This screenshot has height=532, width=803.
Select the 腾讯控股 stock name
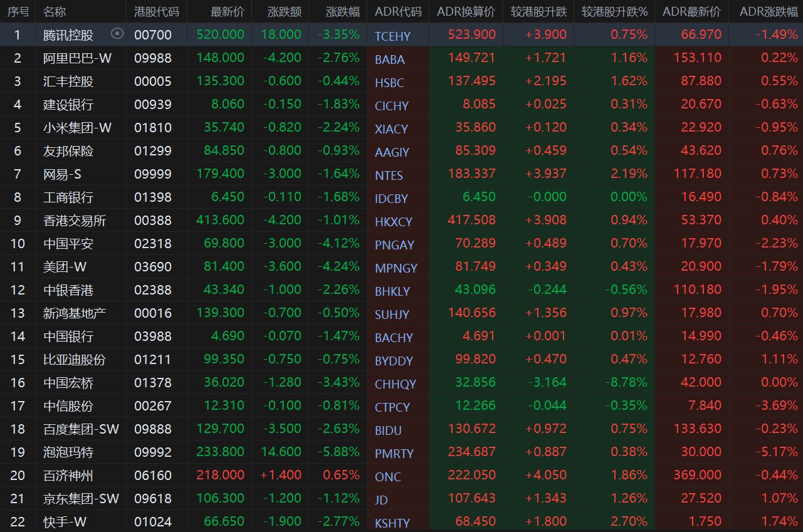pos(68,35)
